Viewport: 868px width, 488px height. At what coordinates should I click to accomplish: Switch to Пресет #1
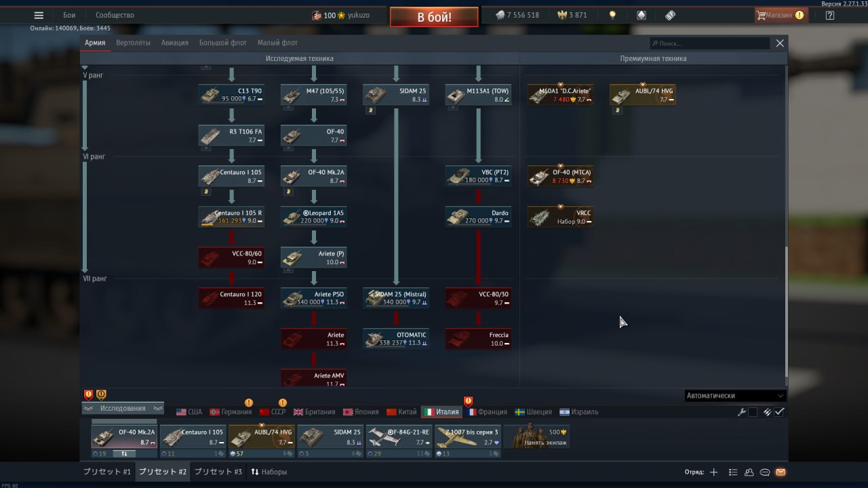107,472
